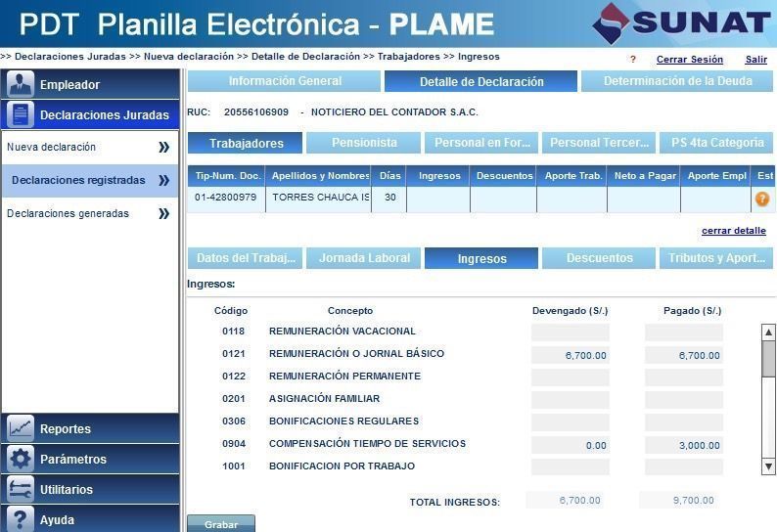The width and height of the screenshot is (777, 532).
Task: Click the Declaraciones Juradas document icon
Action: 21,114
